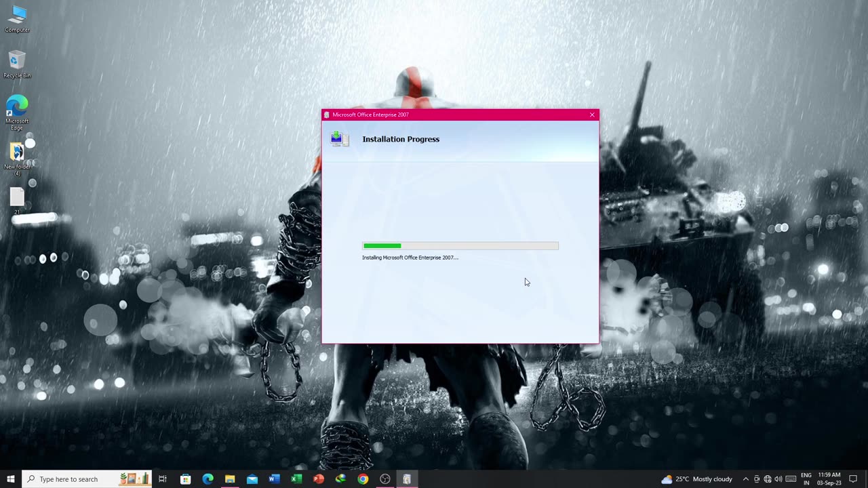Click the small Office icon in title bar
This screenshot has width=868, height=488.
coord(327,115)
